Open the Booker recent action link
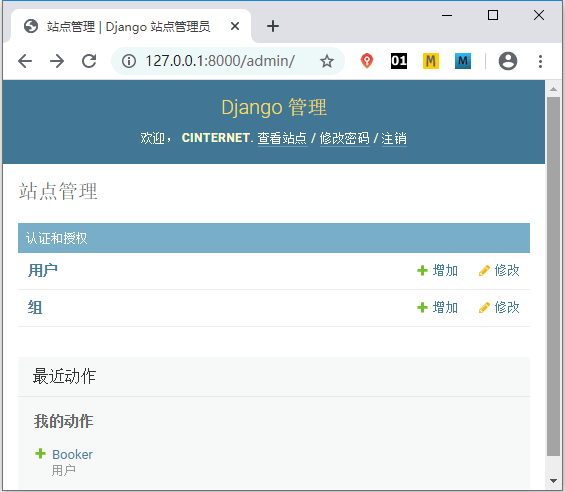Screen dimensions: 565x492 click(72, 455)
